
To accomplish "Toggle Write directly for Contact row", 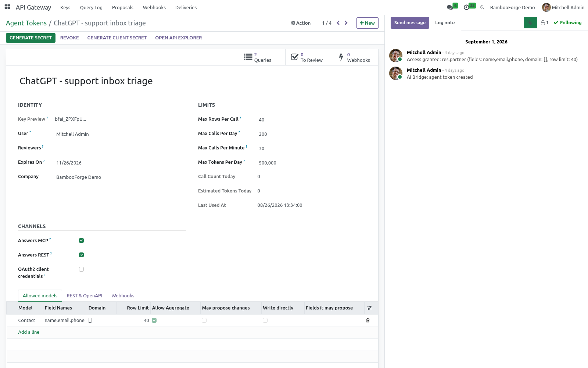I will (x=265, y=321).
